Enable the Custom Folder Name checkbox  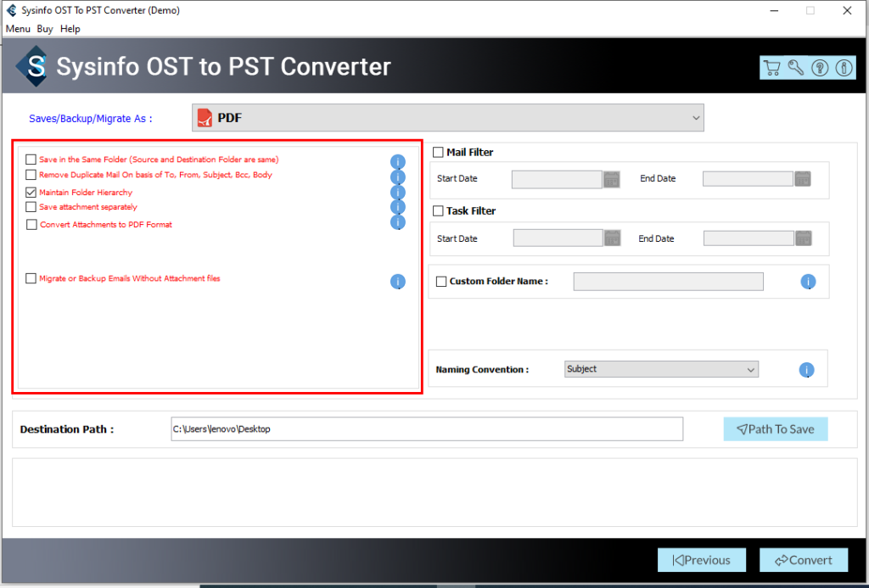[441, 282]
